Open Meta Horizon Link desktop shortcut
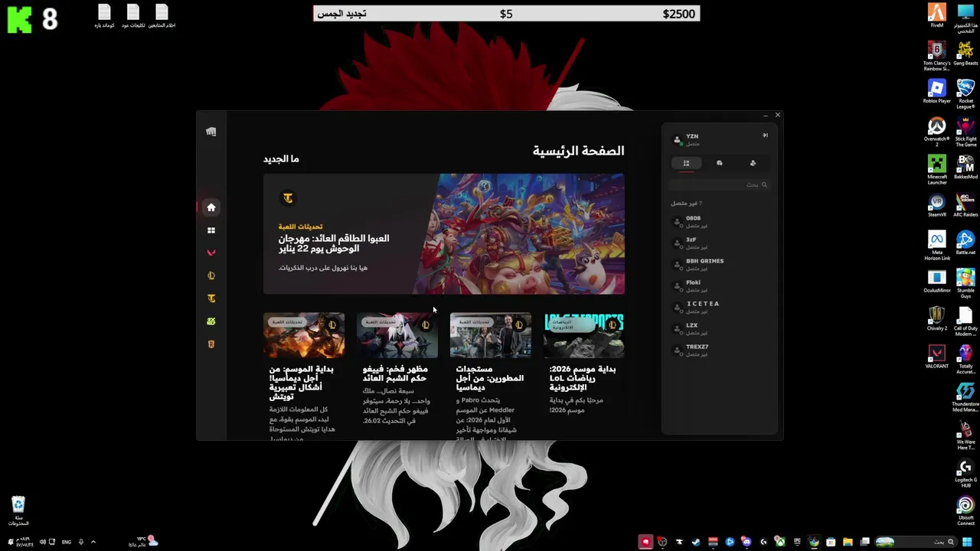Image resolution: width=980 pixels, height=551 pixels. click(937, 245)
